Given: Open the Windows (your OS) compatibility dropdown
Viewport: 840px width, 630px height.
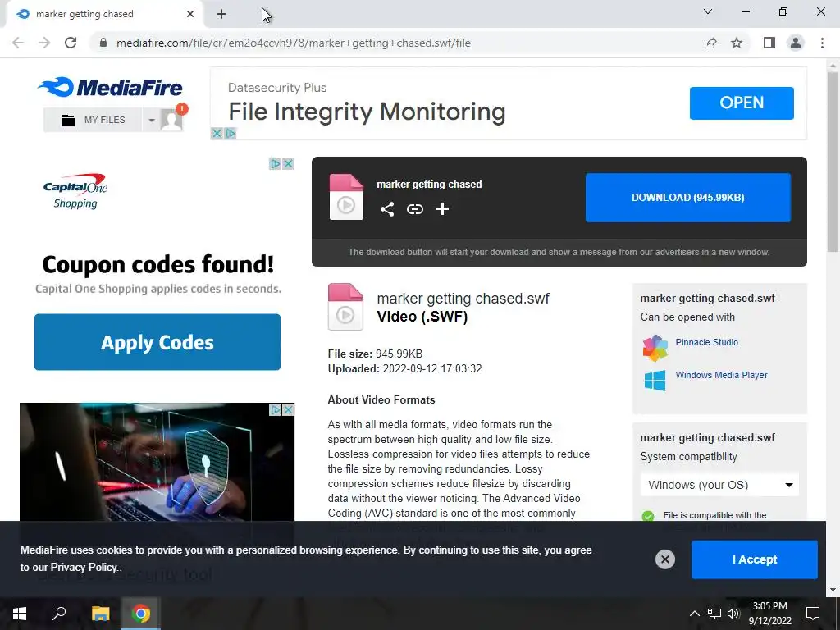Looking at the screenshot, I should (719, 485).
